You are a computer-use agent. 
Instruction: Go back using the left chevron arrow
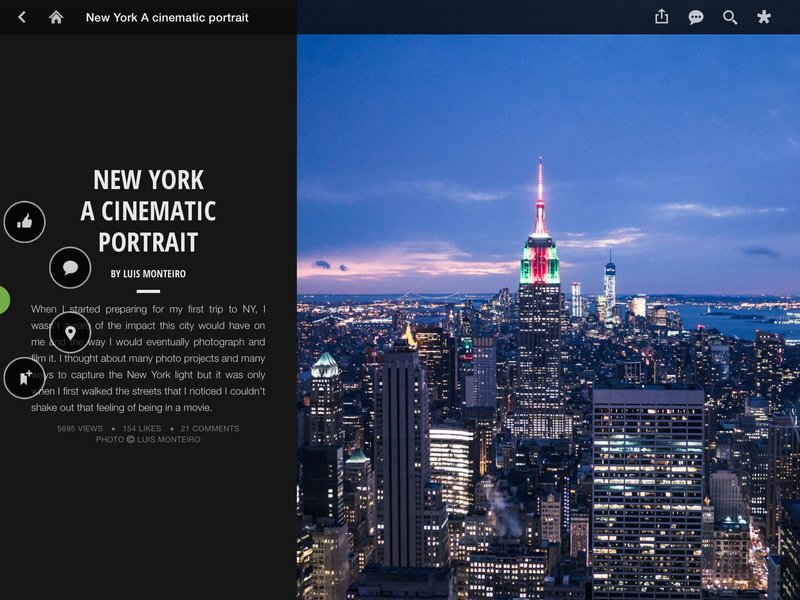21,17
